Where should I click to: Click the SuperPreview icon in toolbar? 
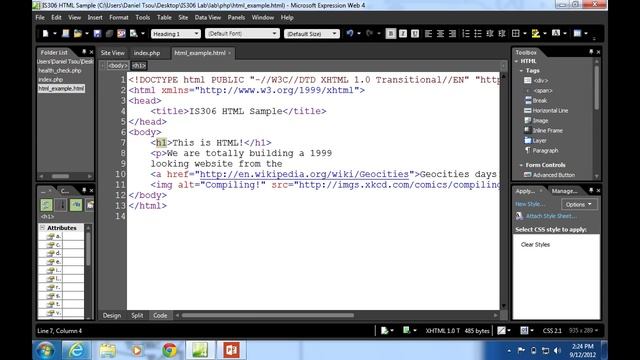(x=121, y=33)
